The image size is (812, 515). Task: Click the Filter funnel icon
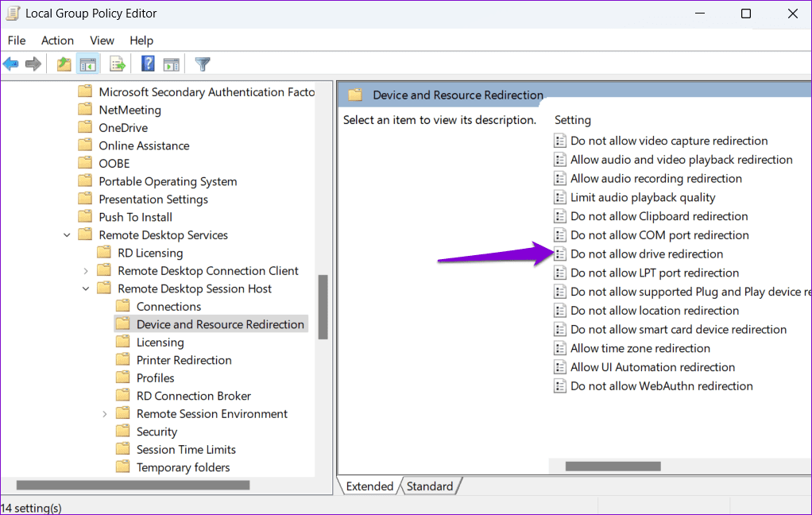coord(203,64)
